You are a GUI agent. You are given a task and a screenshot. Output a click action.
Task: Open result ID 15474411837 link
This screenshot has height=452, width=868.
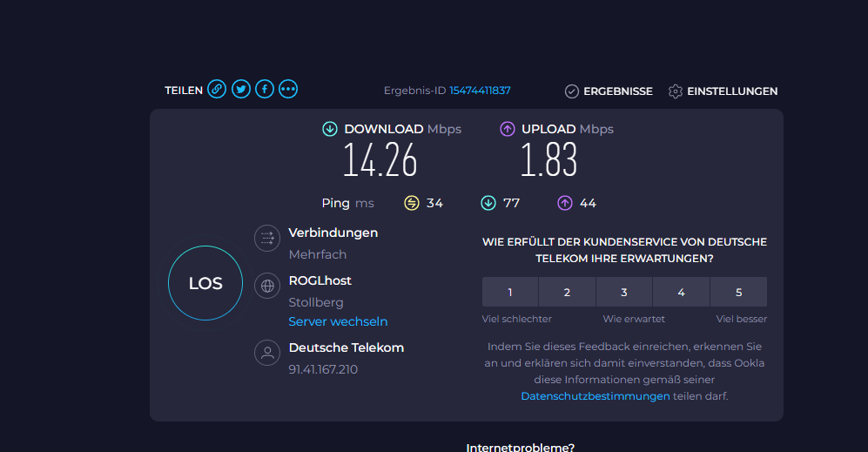[x=480, y=91]
